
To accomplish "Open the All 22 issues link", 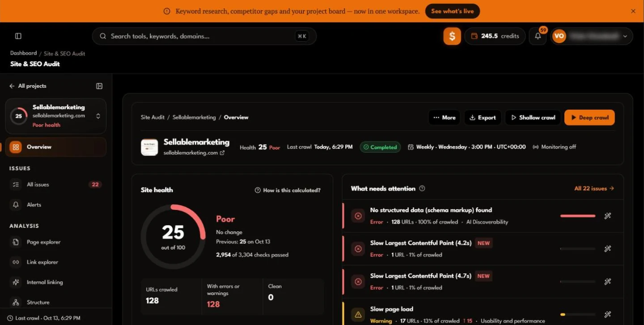I will [x=594, y=188].
